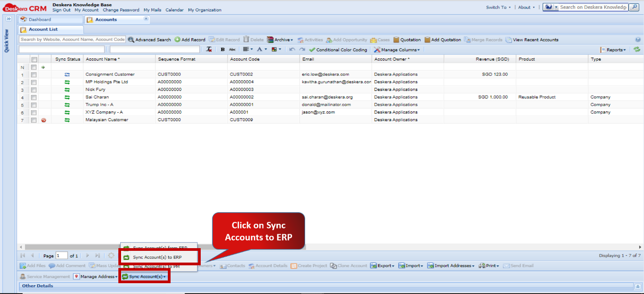644x294 pixels.
Task: Click the strikethrough formatting icon
Action: pos(232,49)
